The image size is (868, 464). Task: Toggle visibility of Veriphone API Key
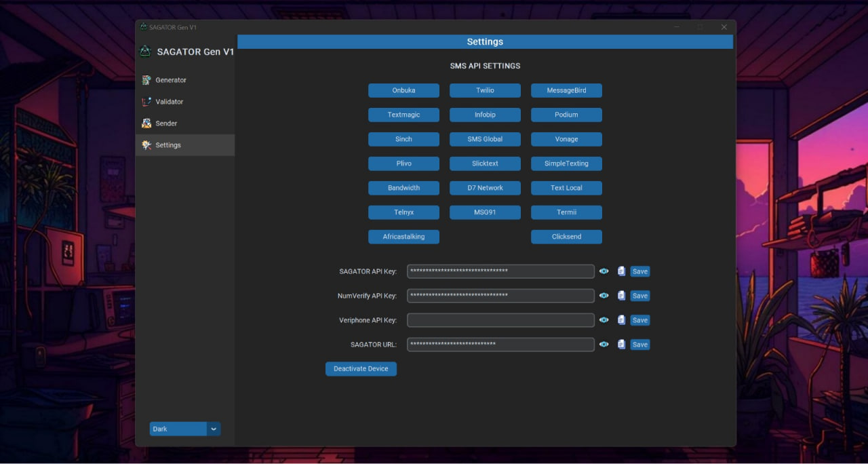[604, 320]
